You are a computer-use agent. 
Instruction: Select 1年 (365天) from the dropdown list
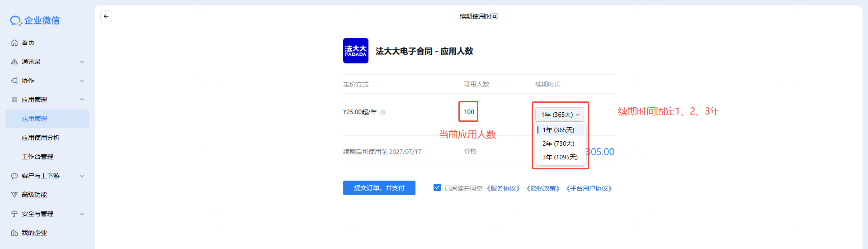click(561, 130)
